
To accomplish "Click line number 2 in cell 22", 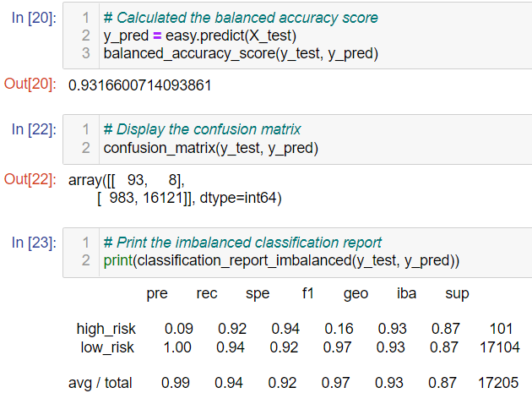I will pos(86,148).
